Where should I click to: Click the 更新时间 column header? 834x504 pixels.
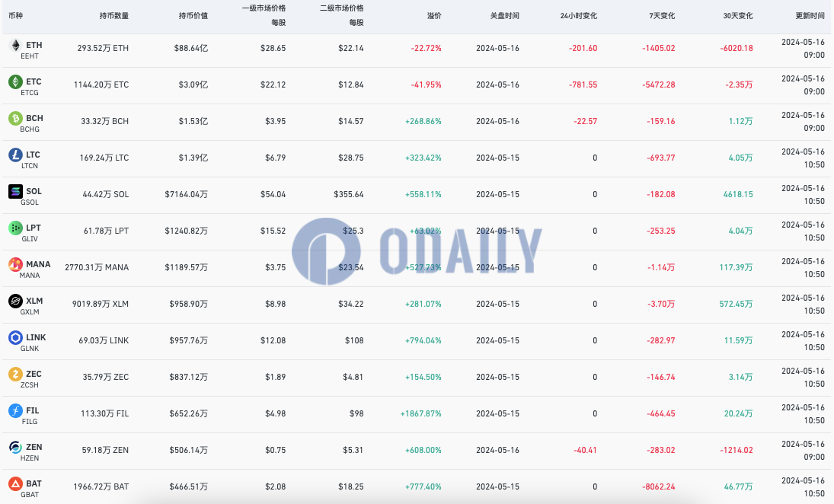click(810, 15)
